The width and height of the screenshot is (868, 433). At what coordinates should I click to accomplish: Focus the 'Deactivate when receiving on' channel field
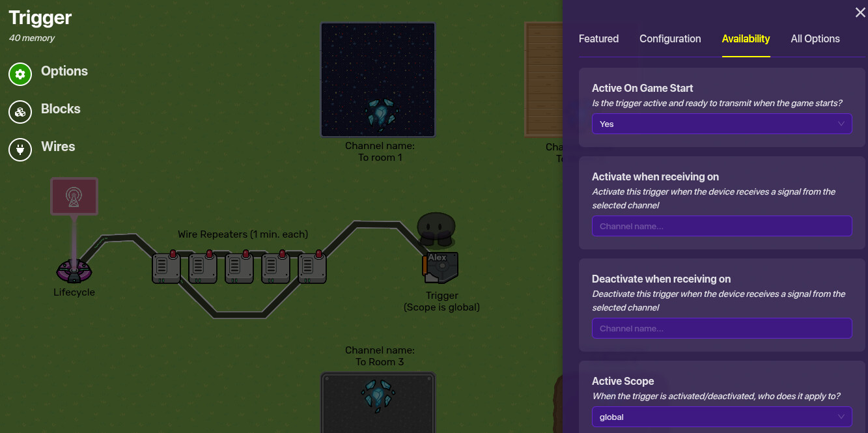coord(721,328)
